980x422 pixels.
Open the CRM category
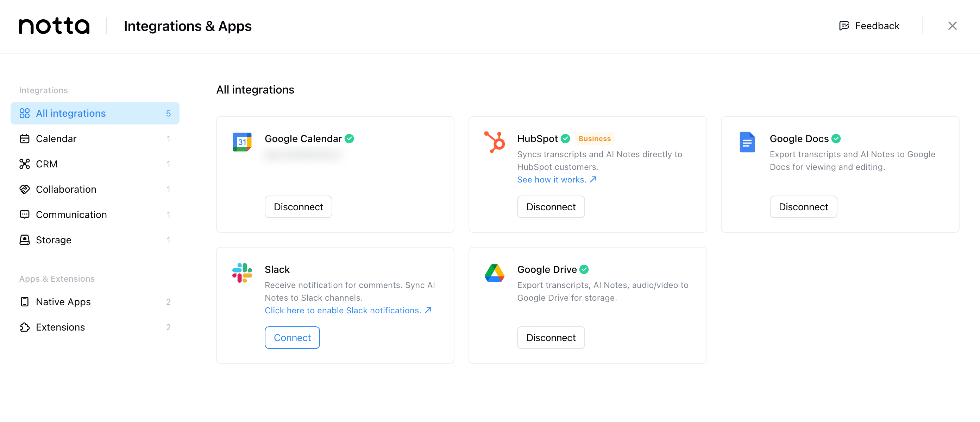click(95, 164)
